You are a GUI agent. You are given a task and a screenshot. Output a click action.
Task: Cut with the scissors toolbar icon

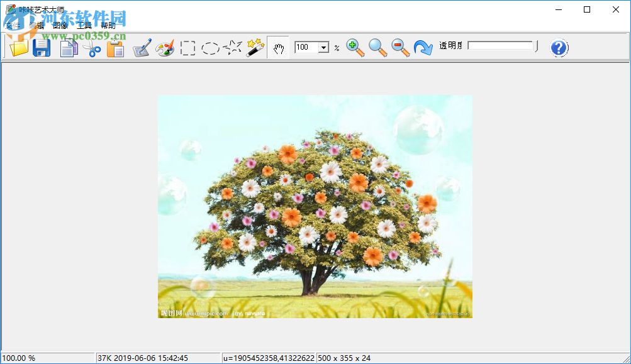pyautogui.click(x=92, y=48)
